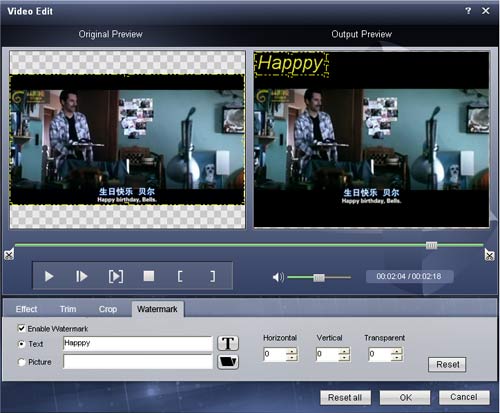Viewport: 500px width, 413px height.
Task: Click the Original Preview heading
Action: tap(110, 34)
